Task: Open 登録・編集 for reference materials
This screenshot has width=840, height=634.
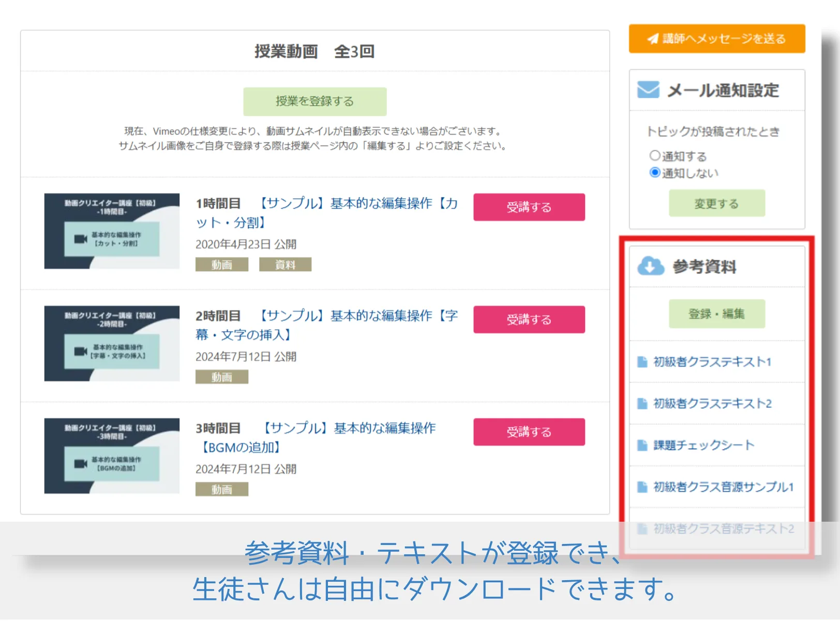Action: (x=716, y=314)
